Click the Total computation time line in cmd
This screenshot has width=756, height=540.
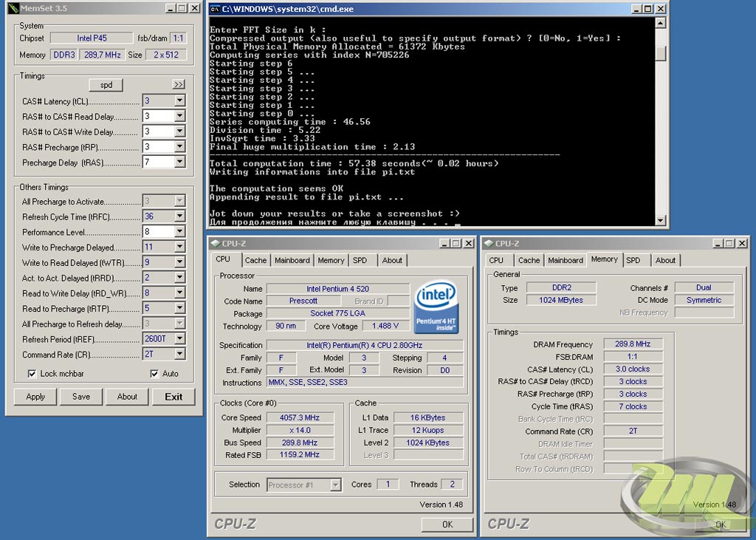coord(354,163)
